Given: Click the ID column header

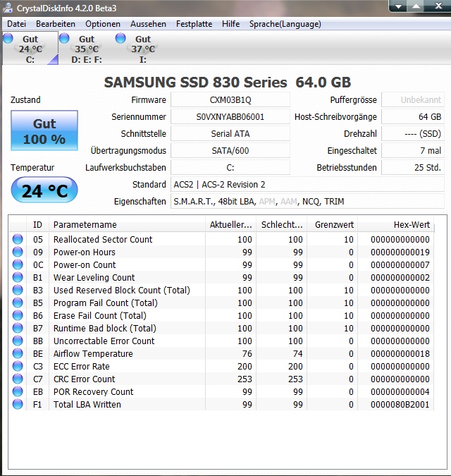Looking at the screenshot, I should [37, 225].
